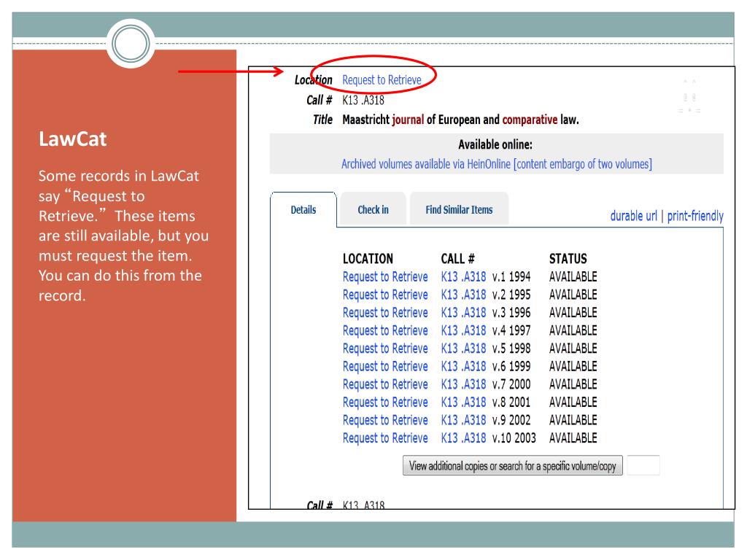Click View additional copies or search button
Screen dimensions: 747x560
(x=513, y=466)
